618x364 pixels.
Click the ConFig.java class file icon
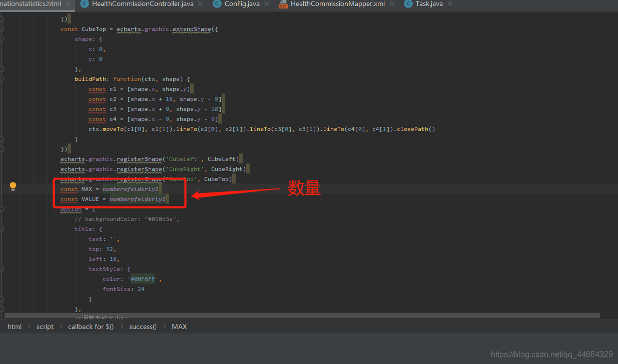click(217, 4)
